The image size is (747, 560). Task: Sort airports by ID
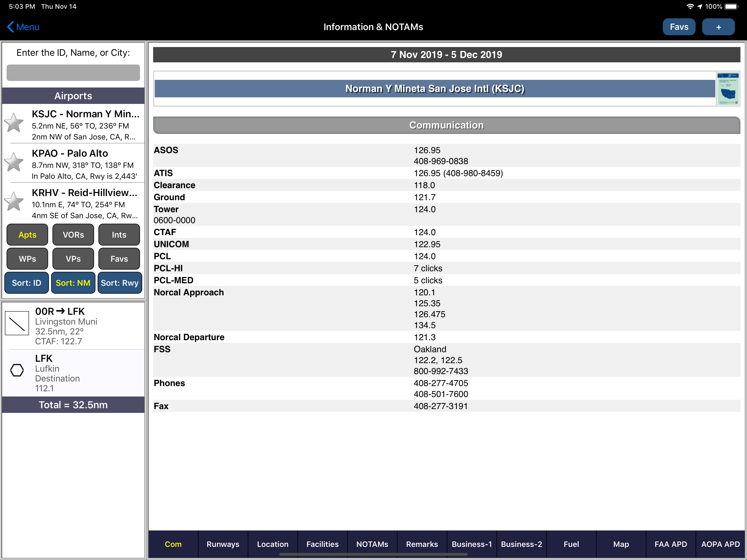click(x=27, y=283)
